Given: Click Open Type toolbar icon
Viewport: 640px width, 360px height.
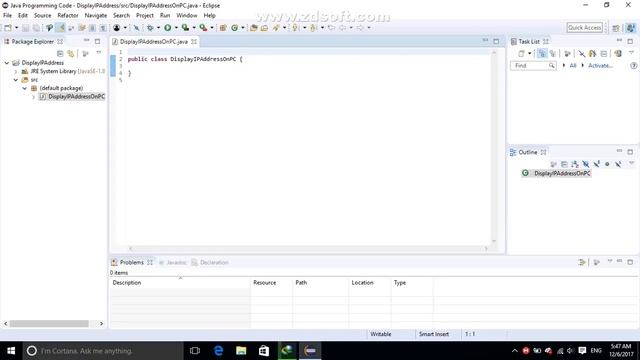Looking at the screenshot, I should (253, 28).
